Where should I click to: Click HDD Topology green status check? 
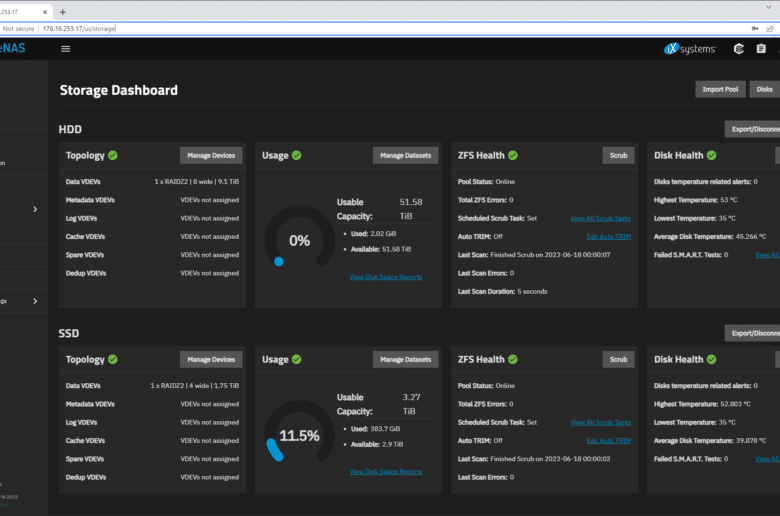coord(113,155)
